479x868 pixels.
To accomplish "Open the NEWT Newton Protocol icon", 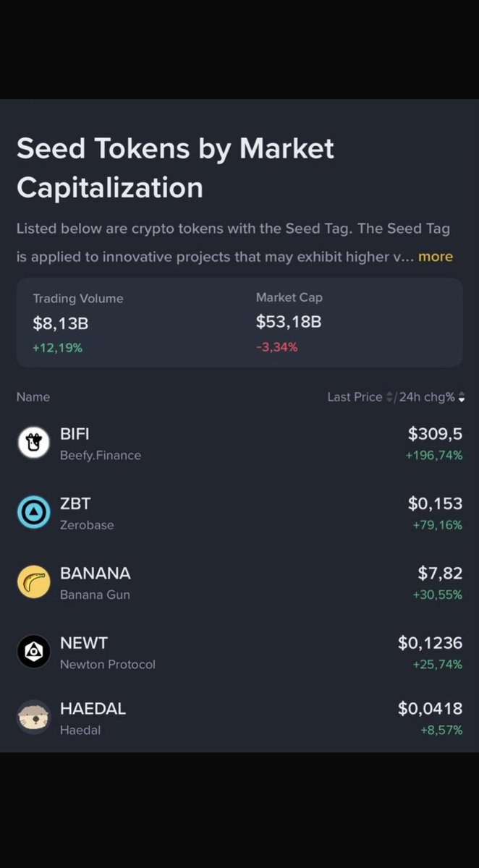I will [x=33, y=652].
